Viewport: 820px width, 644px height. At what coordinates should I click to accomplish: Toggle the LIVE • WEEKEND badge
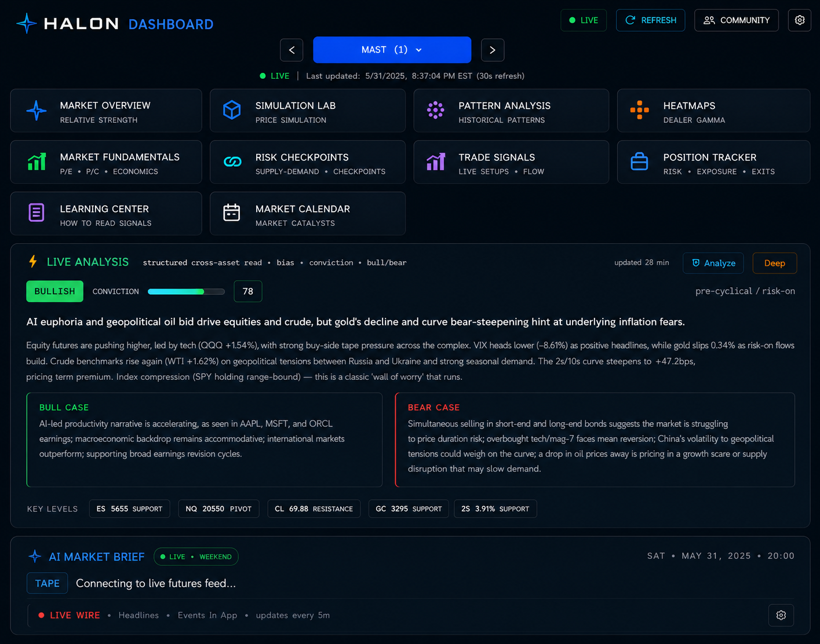pyautogui.click(x=196, y=557)
